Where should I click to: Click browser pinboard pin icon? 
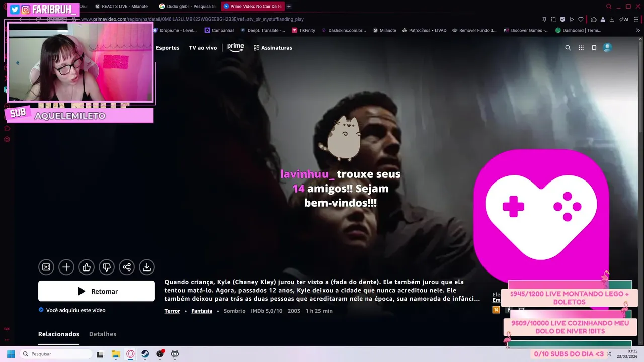click(544, 19)
